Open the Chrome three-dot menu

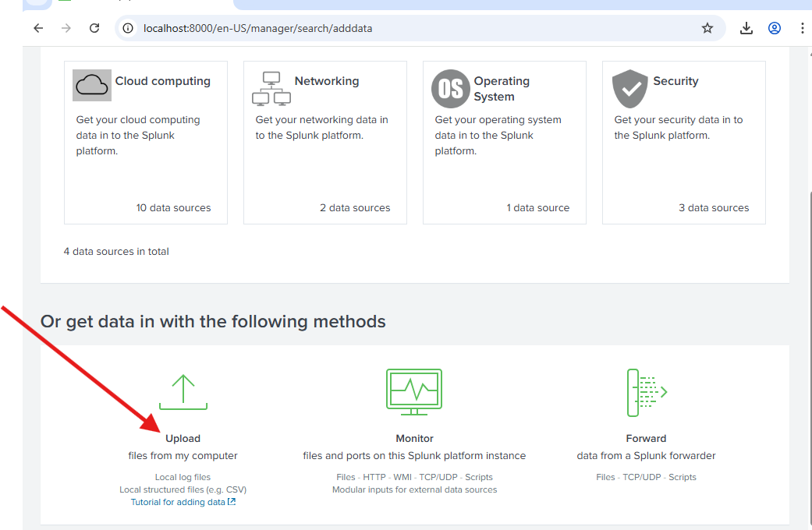click(803, 28)
